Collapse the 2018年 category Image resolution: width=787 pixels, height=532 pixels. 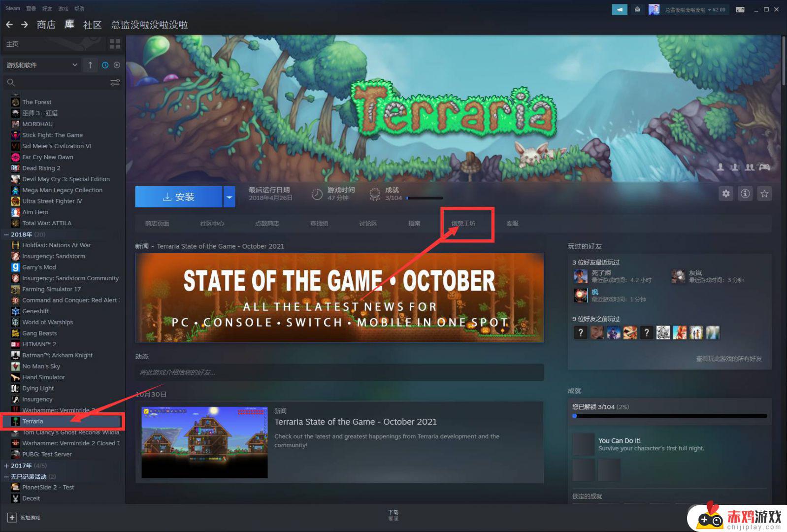point(6,234)
